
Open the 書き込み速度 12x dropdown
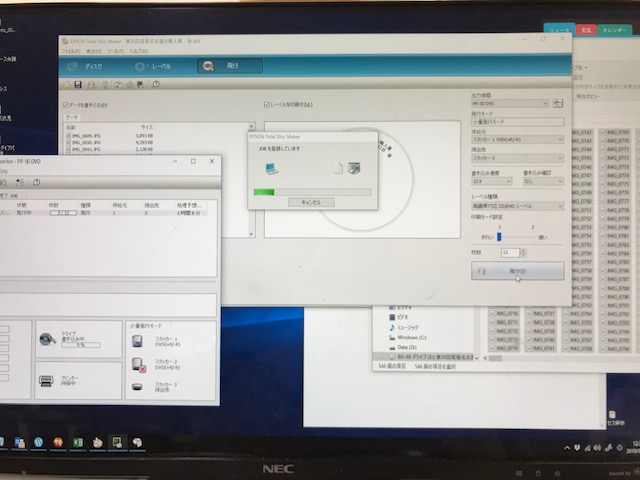pyautogui.click(x=492, y=181)
